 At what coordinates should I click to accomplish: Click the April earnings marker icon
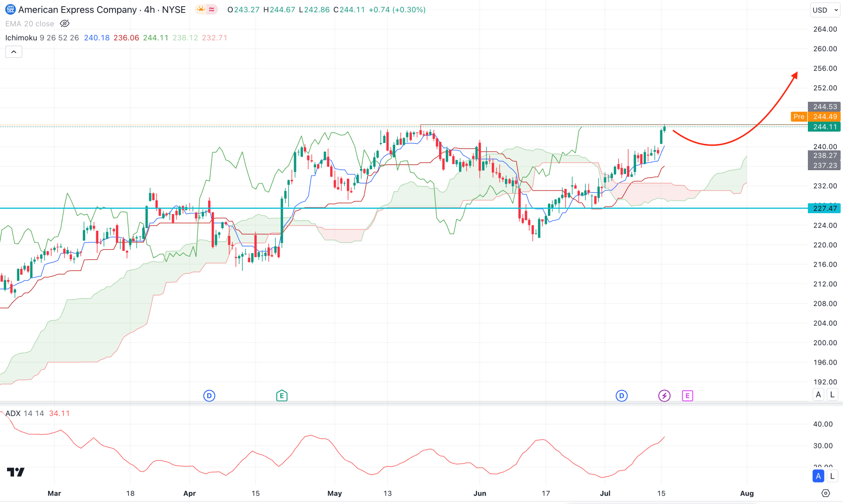pyautogui.click(x=281, y=396)
